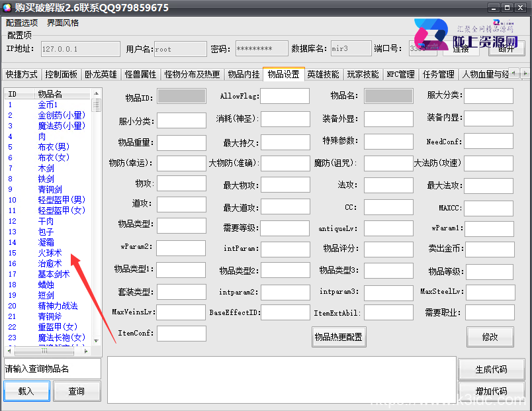Screen dimensions: 532x411
Task: Click the horizontal scroll-left arrow of item list
Action: click(9, 351)
